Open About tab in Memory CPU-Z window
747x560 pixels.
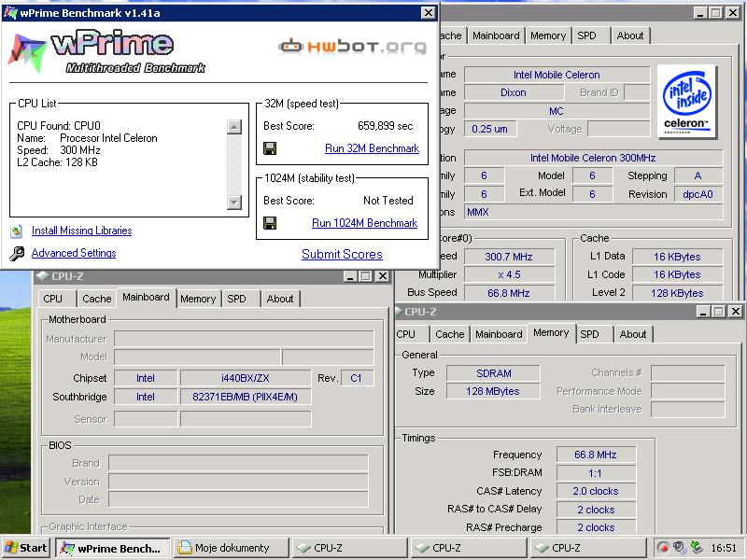633,334
